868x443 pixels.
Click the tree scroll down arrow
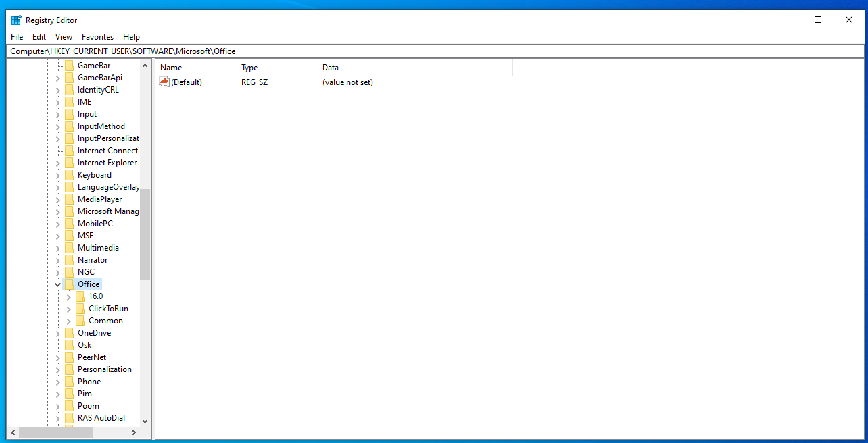145,421
